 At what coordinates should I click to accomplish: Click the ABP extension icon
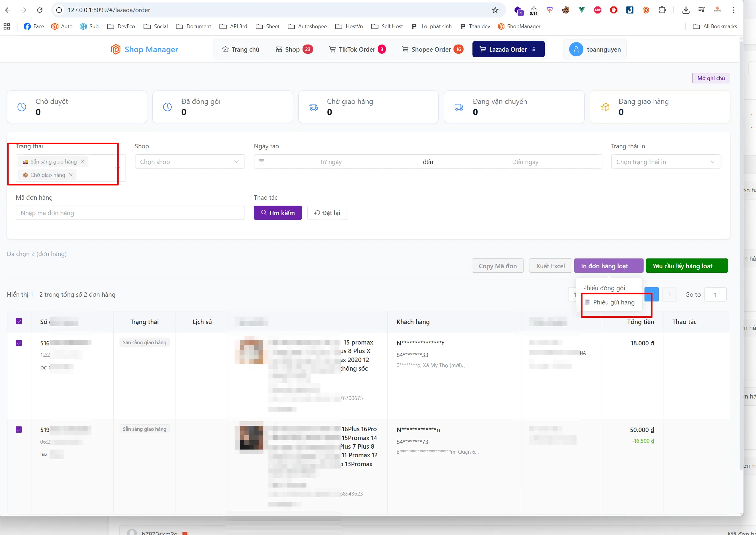[x=598, y=10]
